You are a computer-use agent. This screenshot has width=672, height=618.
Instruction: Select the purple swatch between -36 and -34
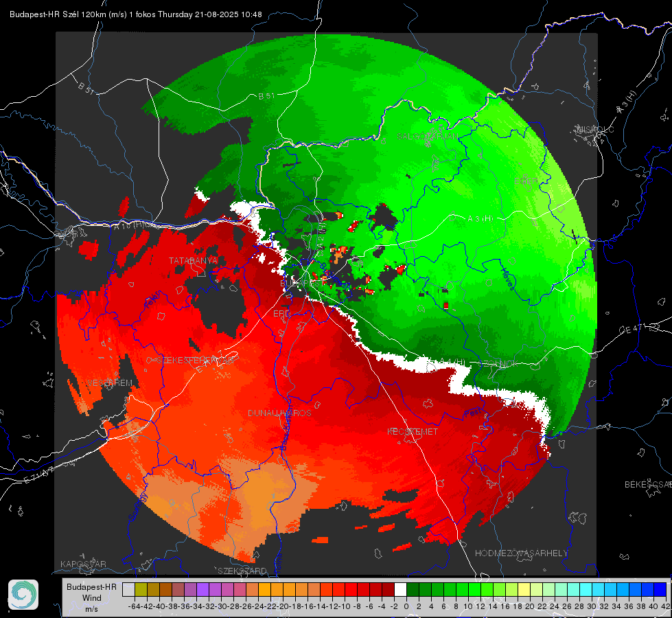190,589
